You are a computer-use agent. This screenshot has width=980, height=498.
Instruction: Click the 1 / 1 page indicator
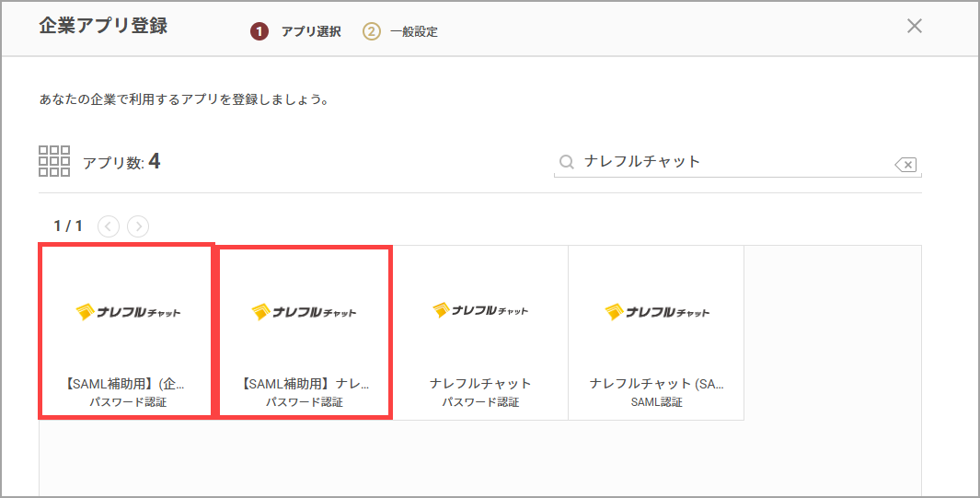tap(68, 226)
